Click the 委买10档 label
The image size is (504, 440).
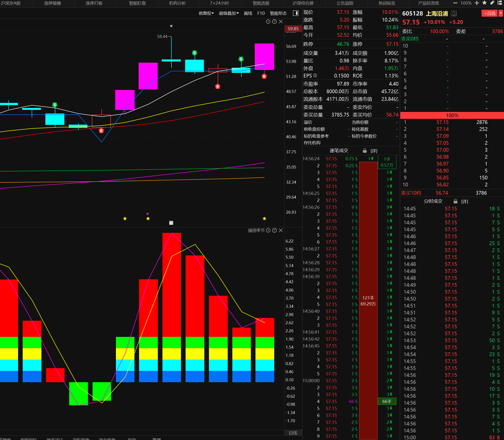click(411, 193)
